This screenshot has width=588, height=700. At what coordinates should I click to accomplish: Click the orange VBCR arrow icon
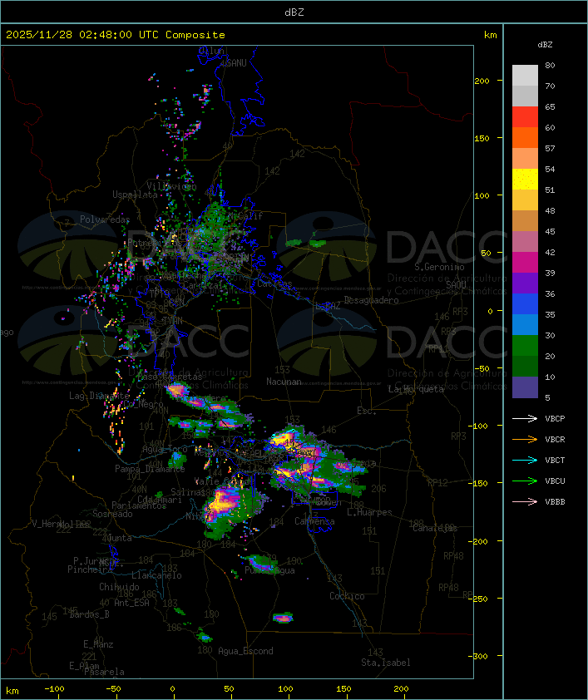coord(525,439)
